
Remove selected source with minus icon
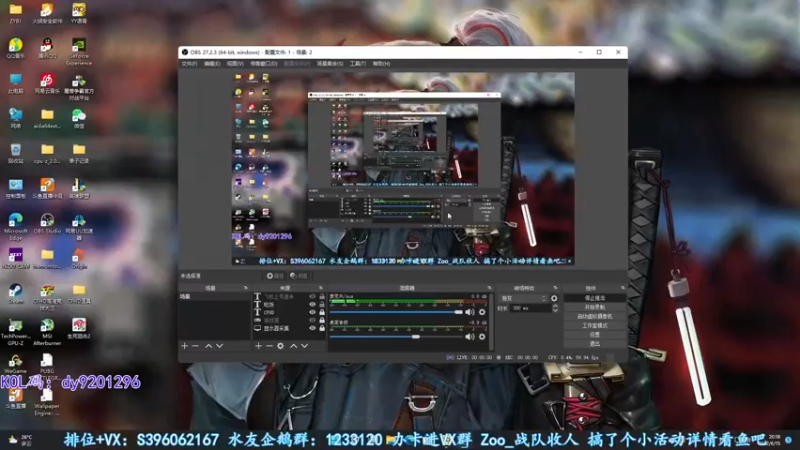[269, 346]
